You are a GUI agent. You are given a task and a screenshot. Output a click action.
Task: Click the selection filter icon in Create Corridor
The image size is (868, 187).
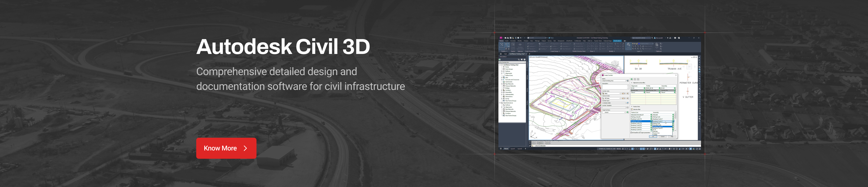click(632, 109)
